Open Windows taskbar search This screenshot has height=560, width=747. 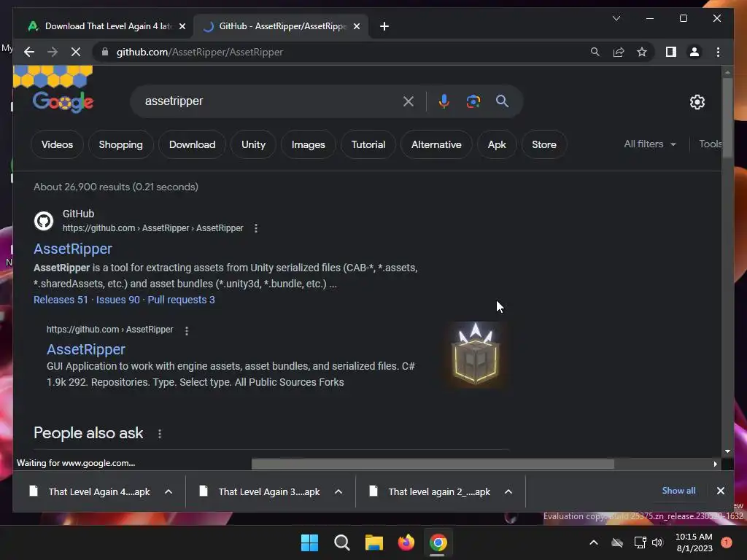[x=341, y=542]
